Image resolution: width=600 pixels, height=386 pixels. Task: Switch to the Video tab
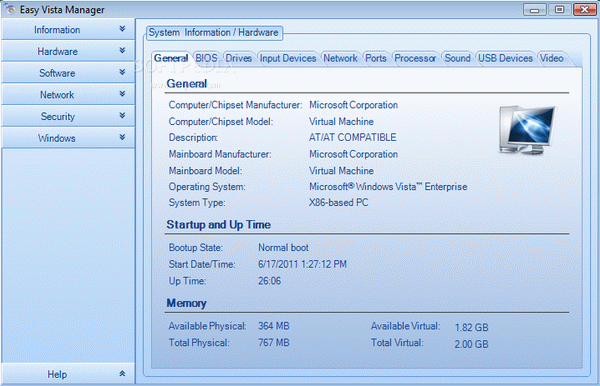pyautogui.click(x=551, y=59)
